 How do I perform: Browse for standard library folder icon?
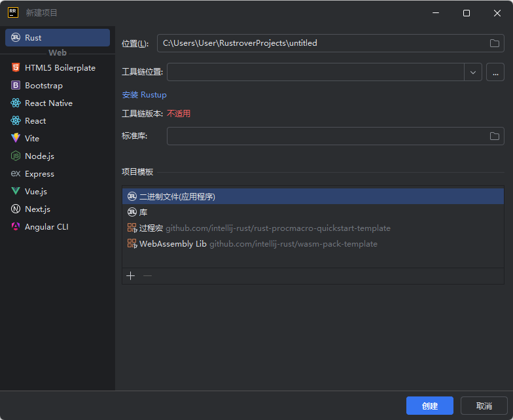pyautogui.click(x=495, y=136)
